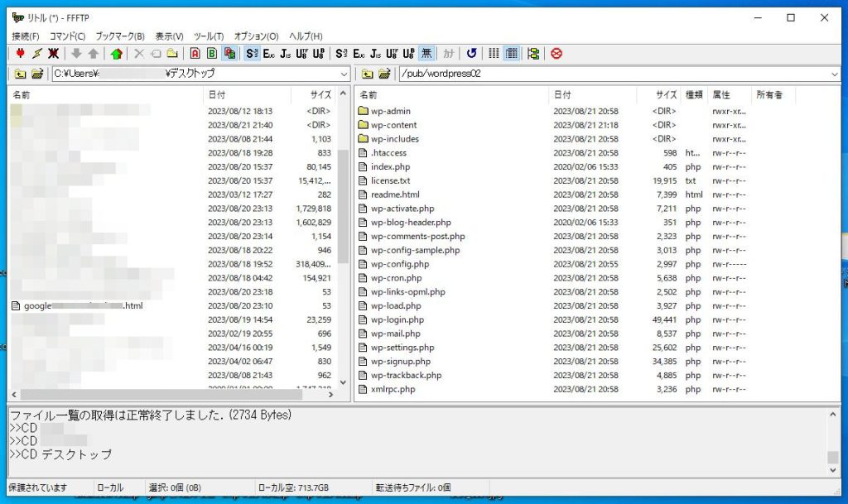Image resolution: width=848 pixels, height=504 pixels.
Task: Go up one folder in local pane
Action: click(20, 74)
